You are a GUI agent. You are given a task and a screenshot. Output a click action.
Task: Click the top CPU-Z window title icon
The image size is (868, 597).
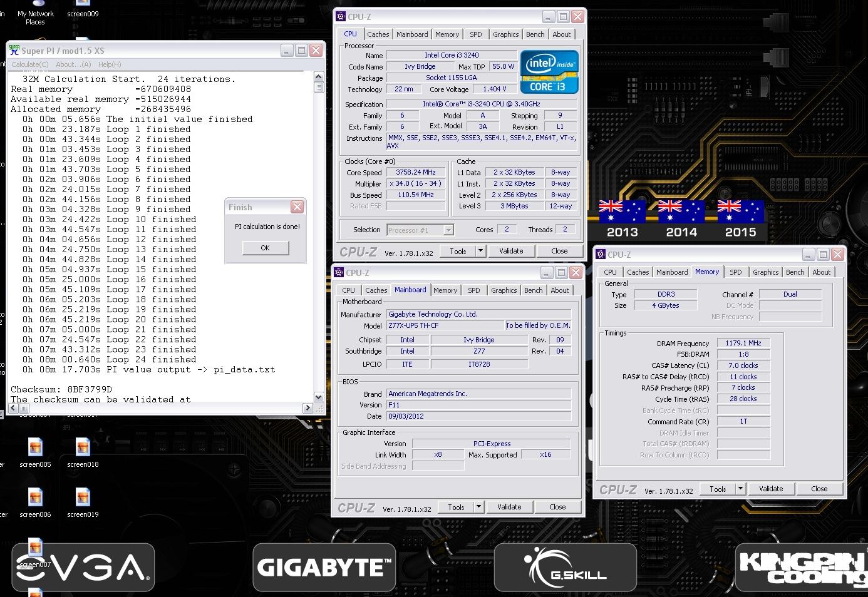pyautogui.click(x=341, y=17)
